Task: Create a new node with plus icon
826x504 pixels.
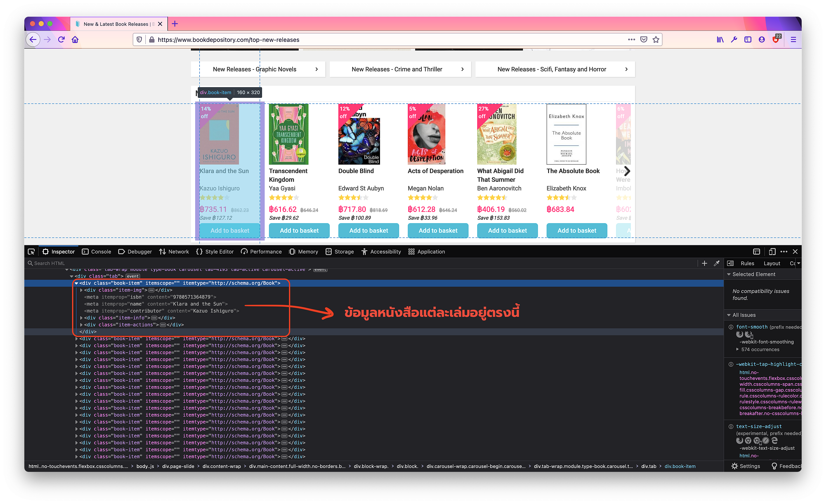Action: (705, 263)
